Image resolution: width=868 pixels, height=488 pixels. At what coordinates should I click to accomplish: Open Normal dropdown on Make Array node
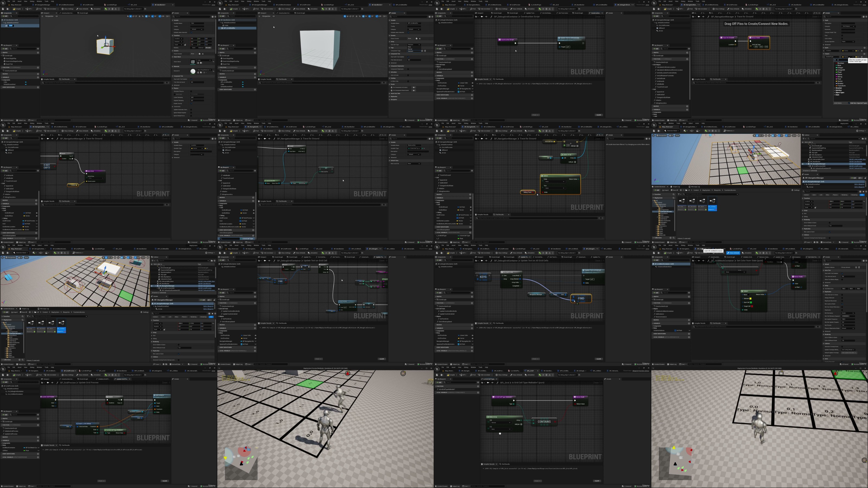click(x=501, y=423)
